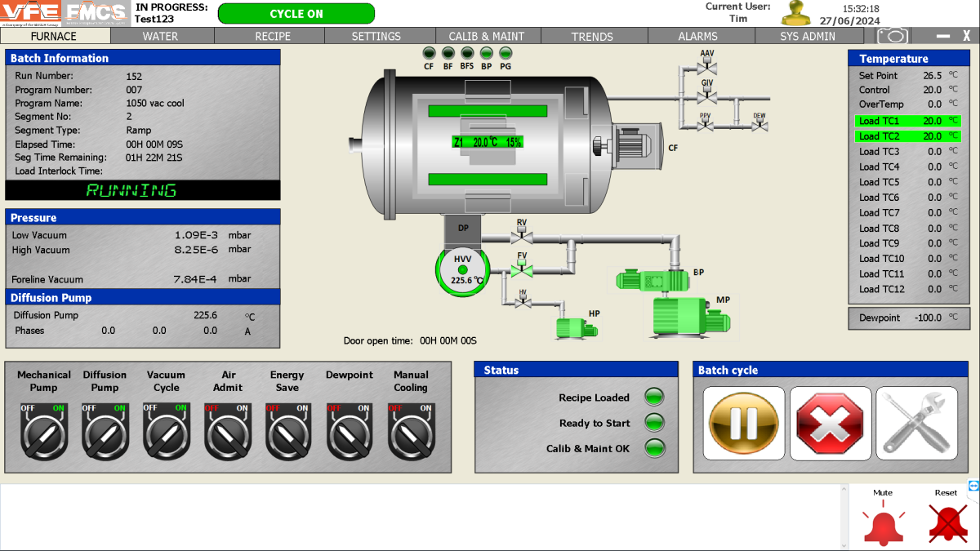Toggle the Air Admit switch
The width and height of the screenshot is (980, 551).
pyautogui.click(x=227, y=430)
